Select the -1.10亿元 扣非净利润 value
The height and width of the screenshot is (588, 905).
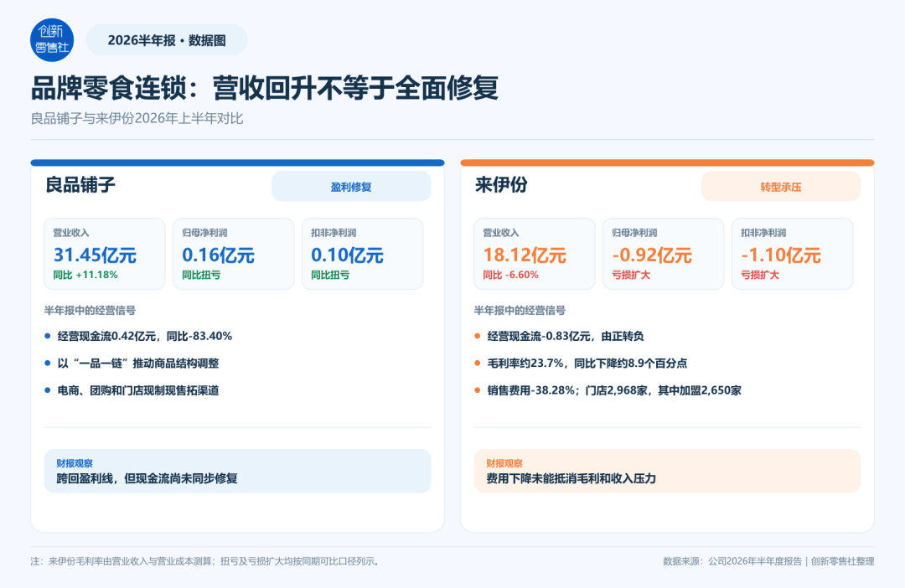(780, 255)
